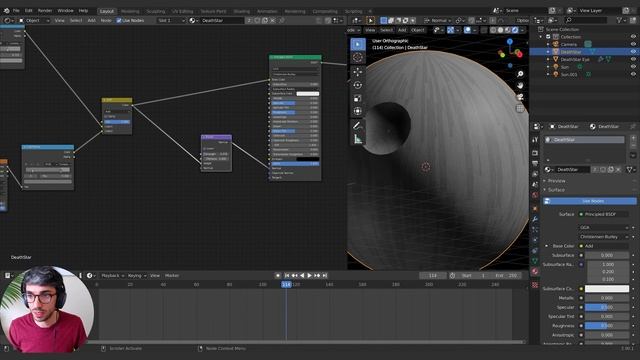Screen dimensions: 640x360
Task: Open the Normal transform orientation dropdown
Action: coord(438,20)
